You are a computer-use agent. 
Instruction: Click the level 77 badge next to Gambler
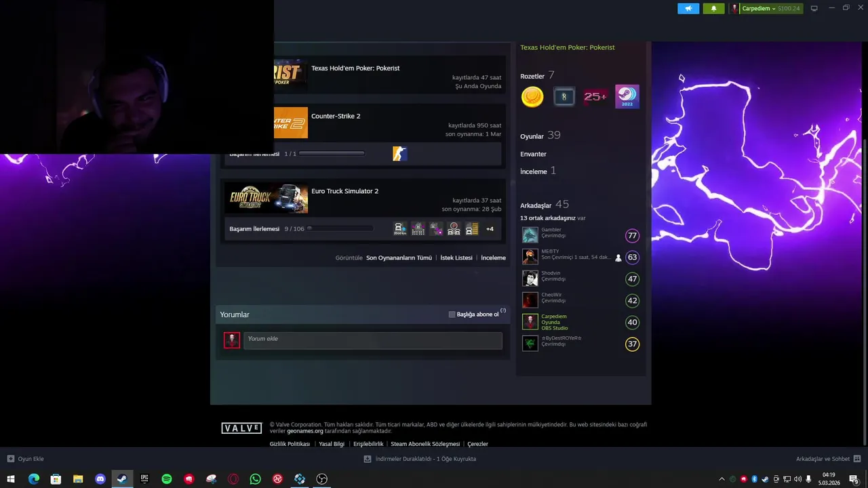tap(632, 236)
